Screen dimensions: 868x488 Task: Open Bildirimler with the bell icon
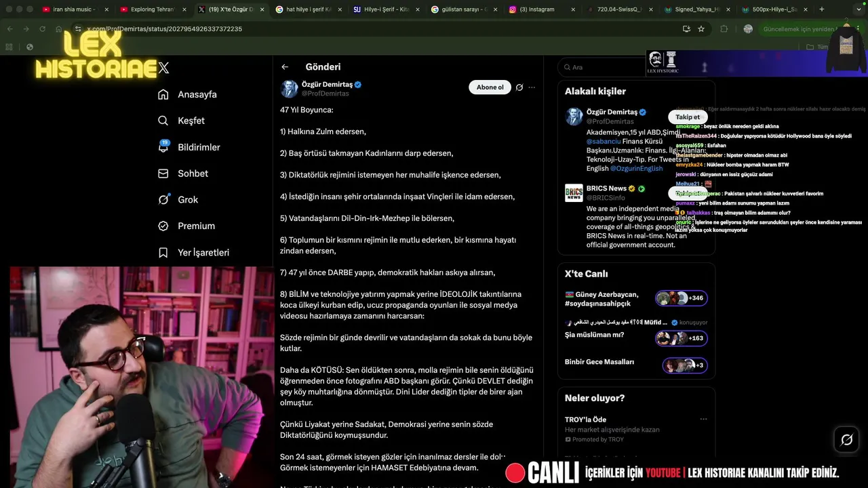coord(189,147)
